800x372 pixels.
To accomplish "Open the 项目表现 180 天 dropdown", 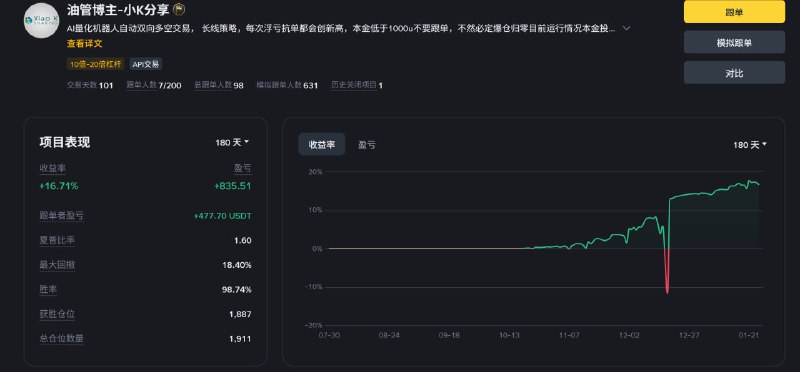I will pyautogui.click(x=232, y=142).
